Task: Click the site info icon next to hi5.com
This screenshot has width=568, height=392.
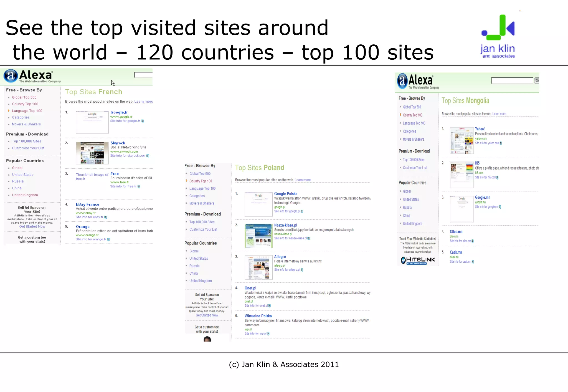Action: click(497, 178)
